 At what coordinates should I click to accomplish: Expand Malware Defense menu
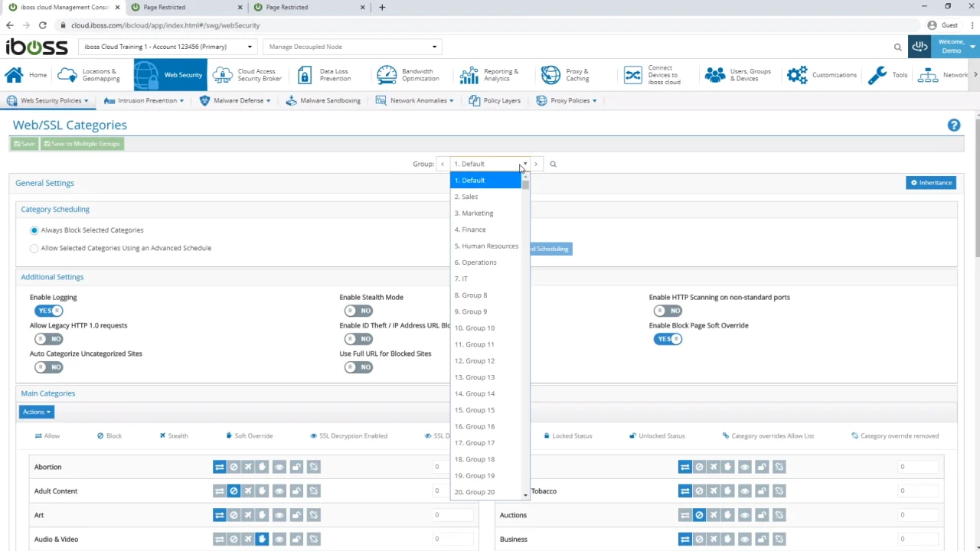click(235, 100)
